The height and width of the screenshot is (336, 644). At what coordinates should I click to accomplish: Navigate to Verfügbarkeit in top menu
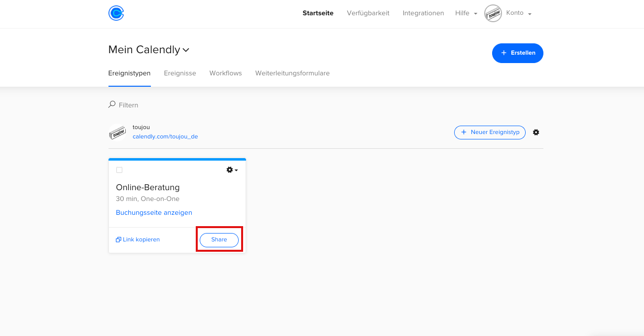click(x=368, y=13)
